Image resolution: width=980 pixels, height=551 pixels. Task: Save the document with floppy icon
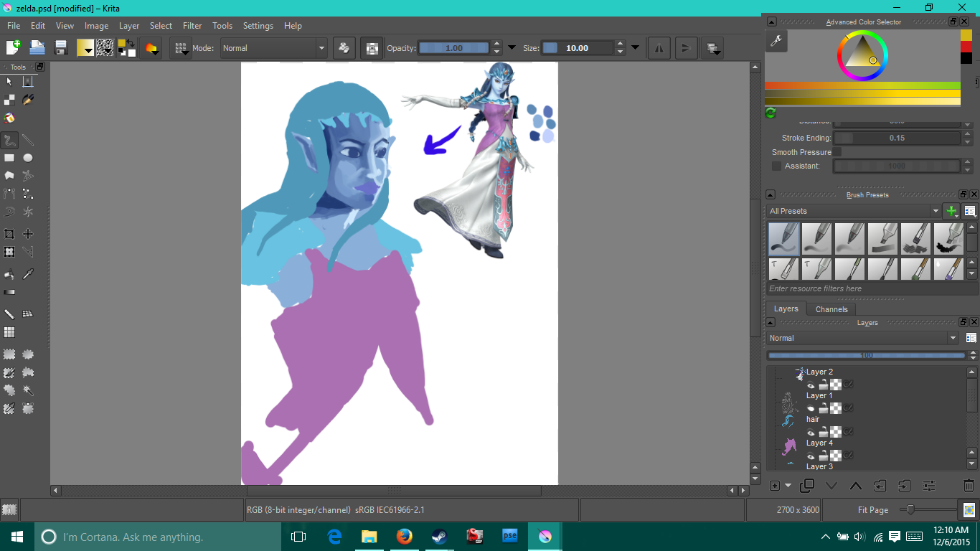(61, 48)
